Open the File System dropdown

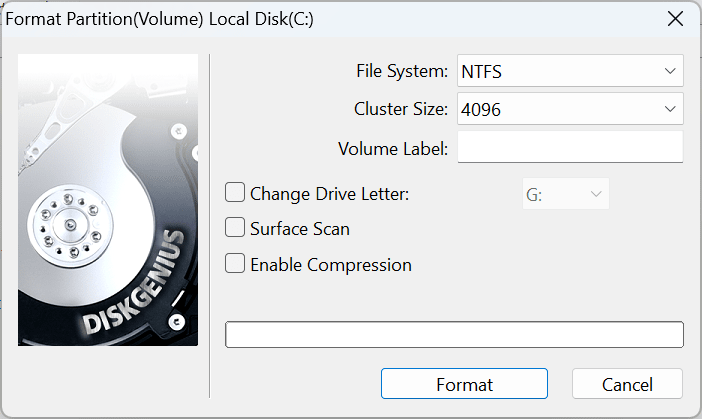pyautogui.click(x=669, y=72)
